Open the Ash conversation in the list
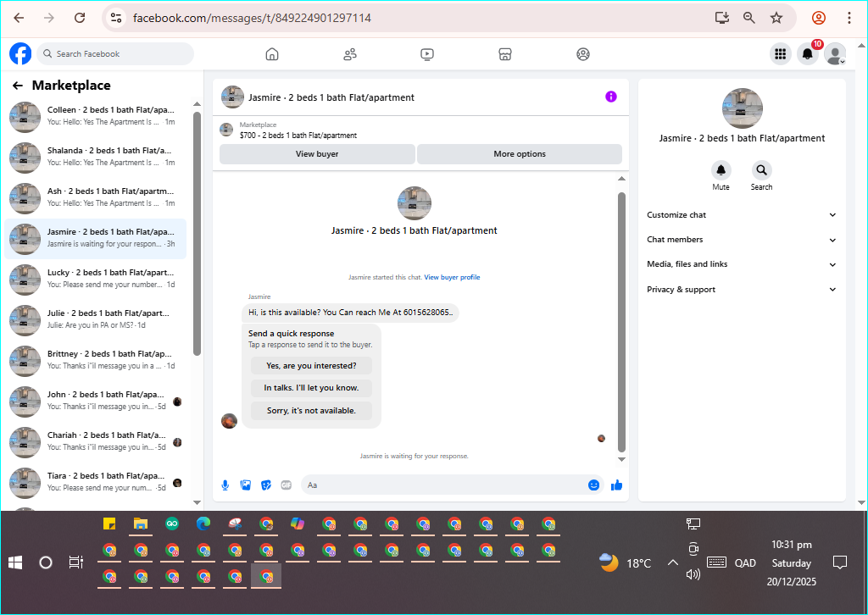 tap(95, 198)
